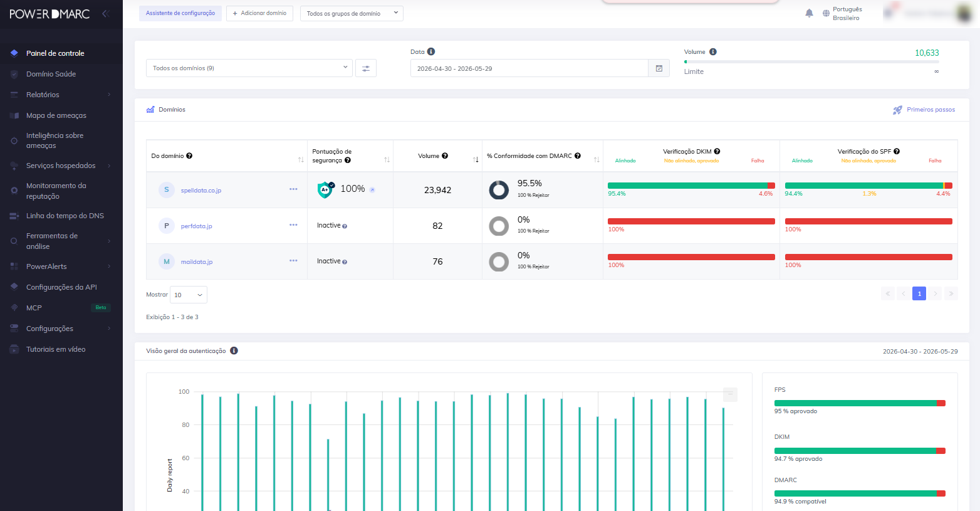Click the Configurações da API sidebar icon
The width and height of the screenshot is (980, 511).
tap(14, 287)
